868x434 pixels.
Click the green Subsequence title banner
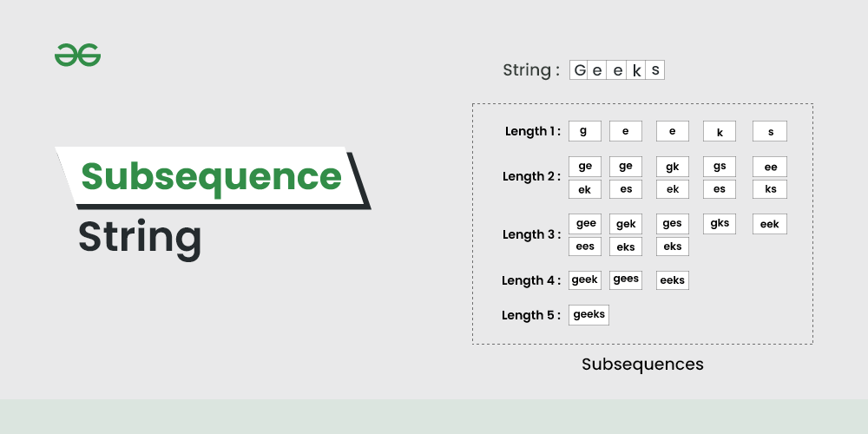coord(212,176)
